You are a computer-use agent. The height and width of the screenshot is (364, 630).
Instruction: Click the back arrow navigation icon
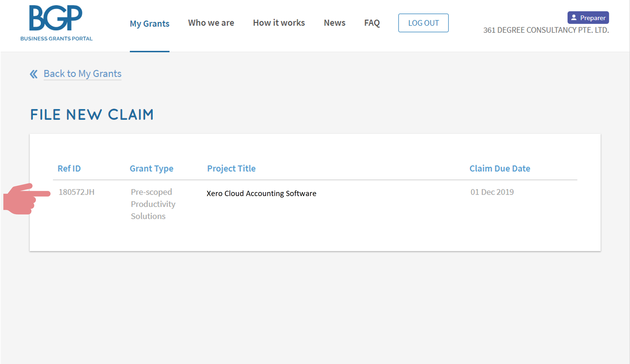pos(34,74)
